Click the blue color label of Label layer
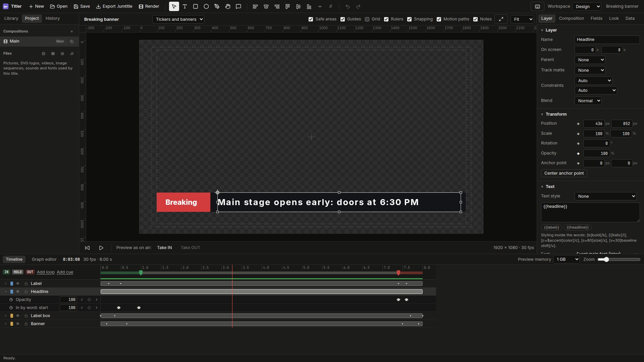The image size is (644, 362). [x=12, y=284]
